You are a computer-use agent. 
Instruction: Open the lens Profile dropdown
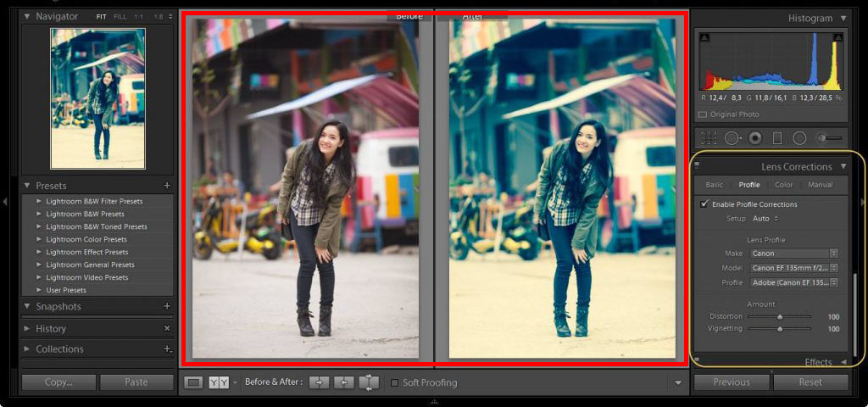(x=793, y=282)
